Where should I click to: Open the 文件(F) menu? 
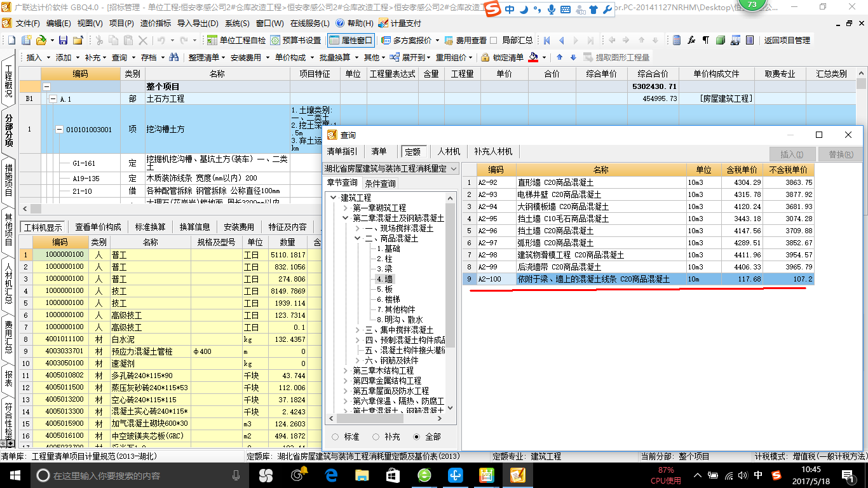click(x=28, y=23)
